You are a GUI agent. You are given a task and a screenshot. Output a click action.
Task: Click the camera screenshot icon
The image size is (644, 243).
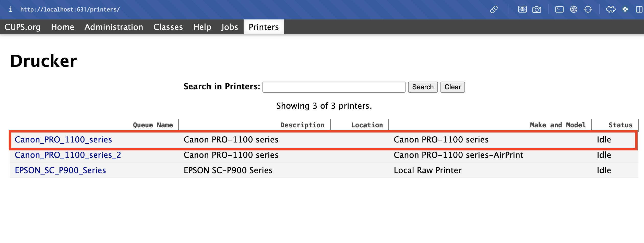tap(536, 9)
